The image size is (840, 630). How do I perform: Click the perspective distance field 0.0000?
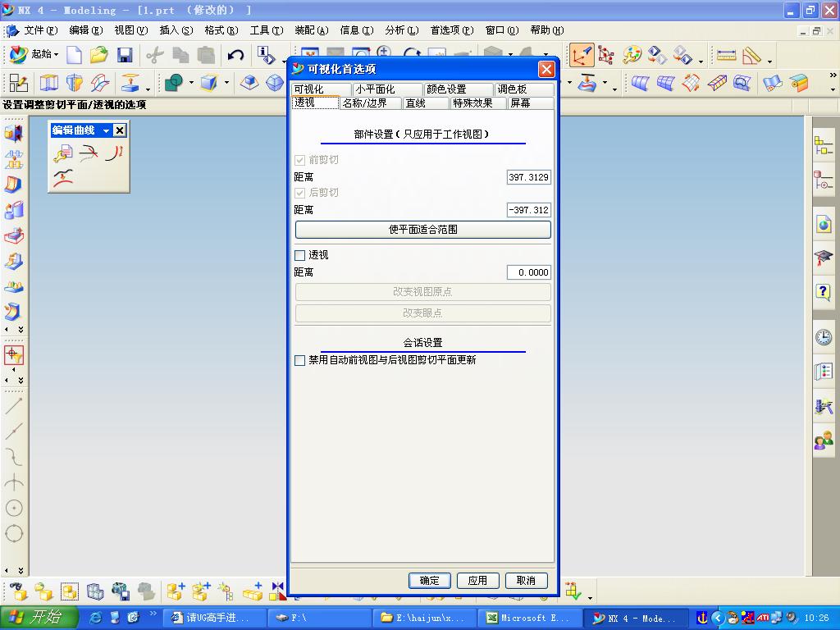529,272
